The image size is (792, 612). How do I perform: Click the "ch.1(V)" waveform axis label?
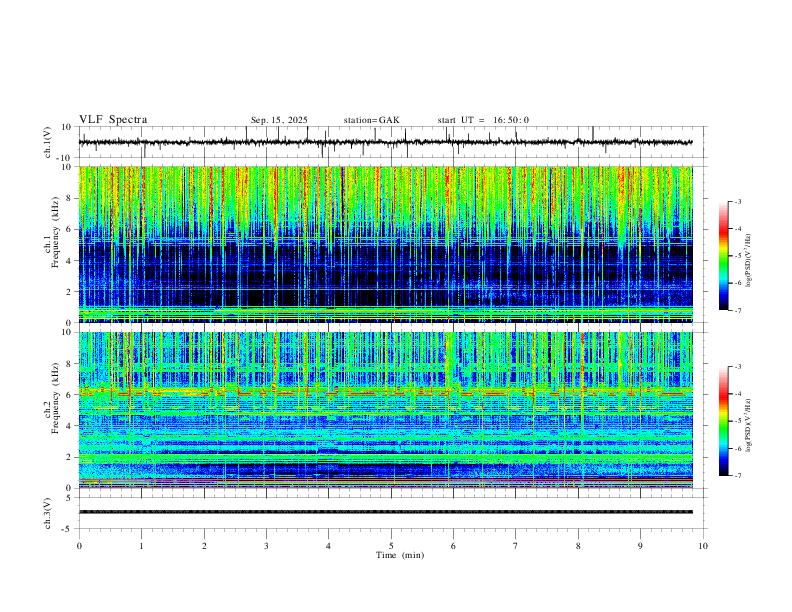pyautogui.click(x=48, y=142)
